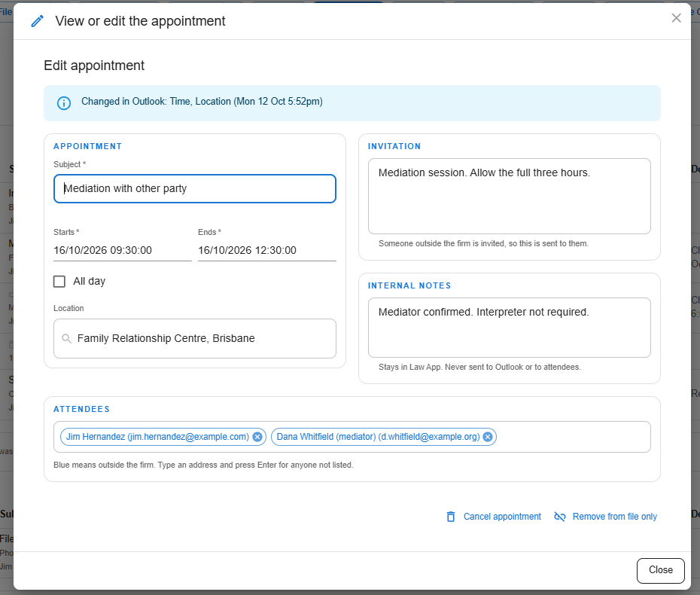The height and width of the screenshot is (595, 700).
Task: Click into the Invitation text area
Action: [510, 196]
